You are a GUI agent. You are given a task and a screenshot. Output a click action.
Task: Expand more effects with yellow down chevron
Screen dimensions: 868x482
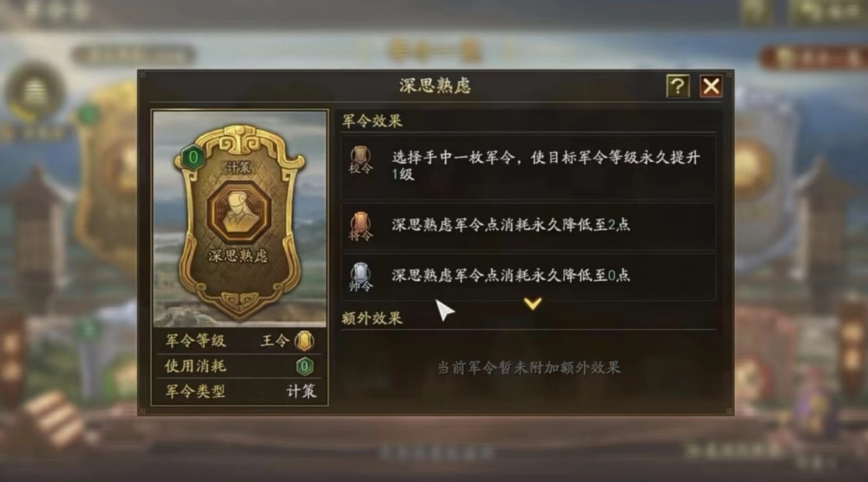533,304
